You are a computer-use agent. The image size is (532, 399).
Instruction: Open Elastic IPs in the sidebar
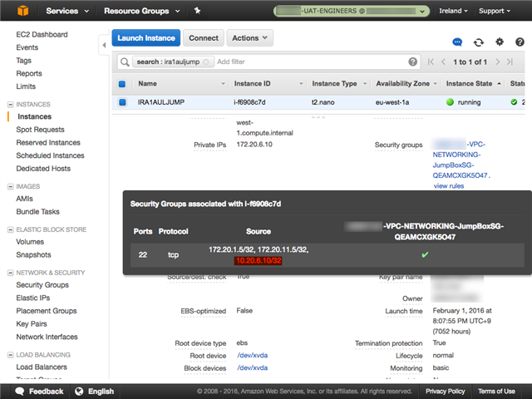[33, 298]
